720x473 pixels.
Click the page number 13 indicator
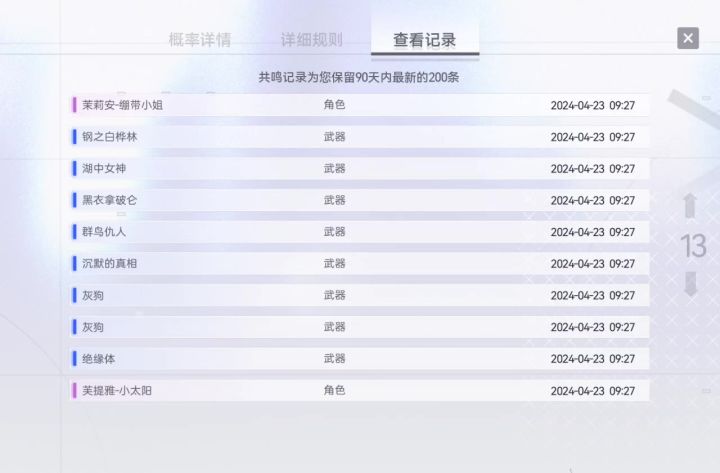pos(693,246)
